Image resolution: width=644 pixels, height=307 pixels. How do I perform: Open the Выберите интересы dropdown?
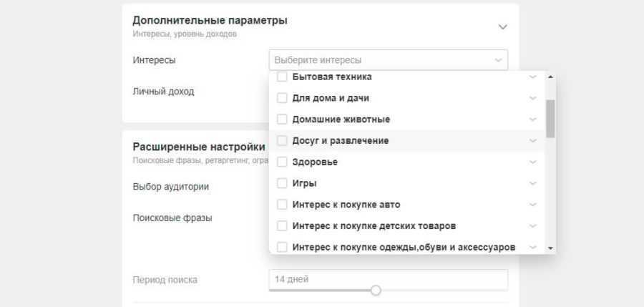pyautogui.click(x=389, y=60)
